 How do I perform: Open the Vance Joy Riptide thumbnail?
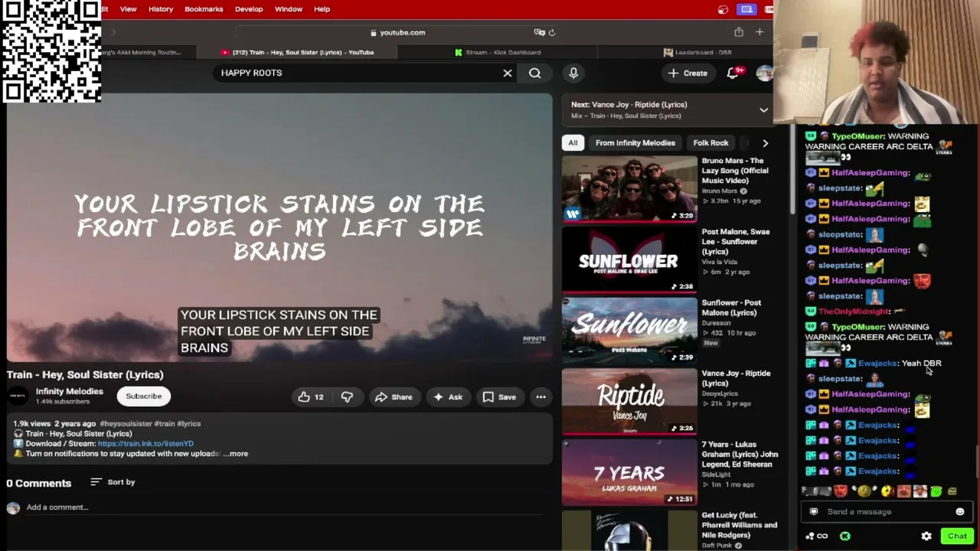click(x=629, y=402)
